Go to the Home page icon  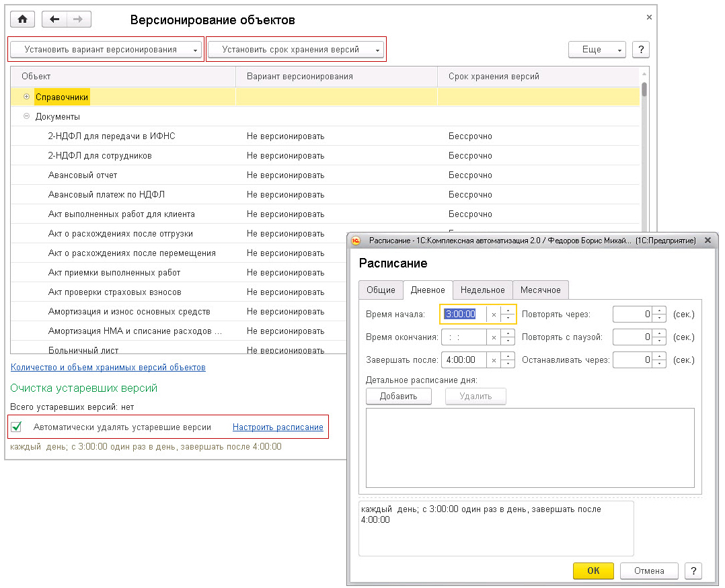23,19
